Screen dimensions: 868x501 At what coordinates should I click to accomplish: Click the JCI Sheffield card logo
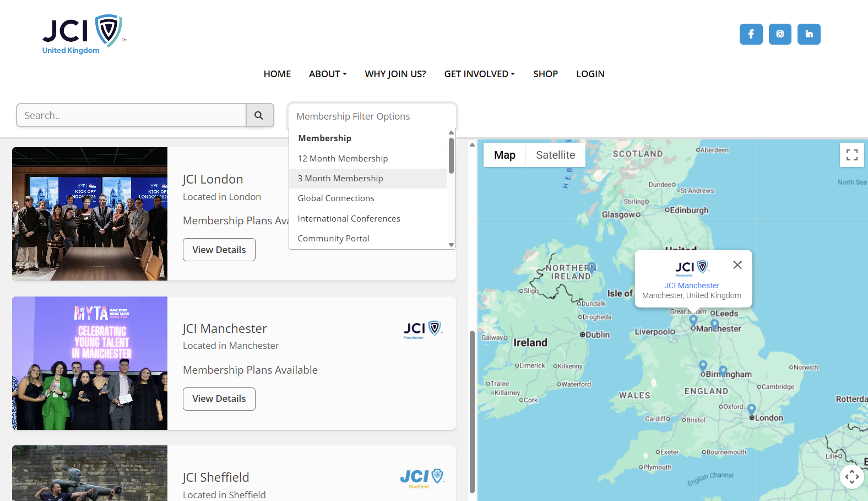[x=422, y=478]
